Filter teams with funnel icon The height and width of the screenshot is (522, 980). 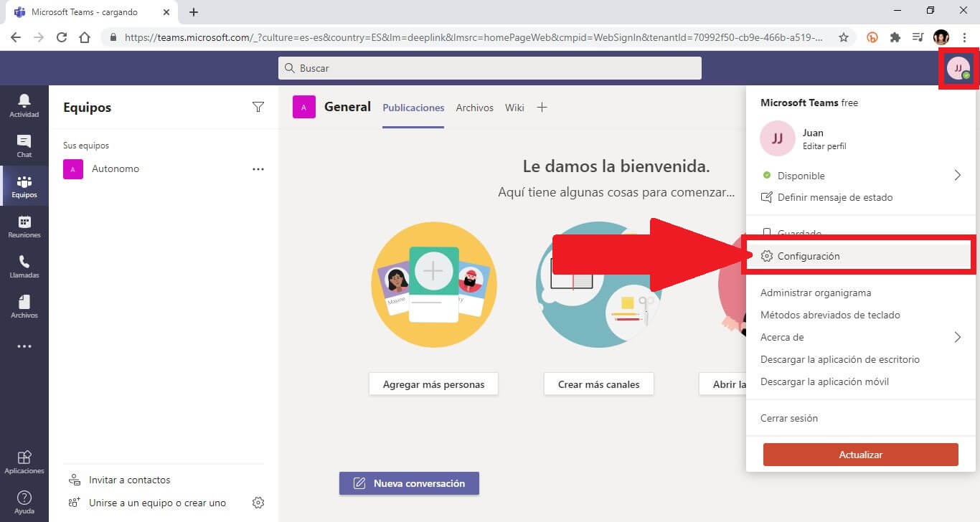(258, 107)
